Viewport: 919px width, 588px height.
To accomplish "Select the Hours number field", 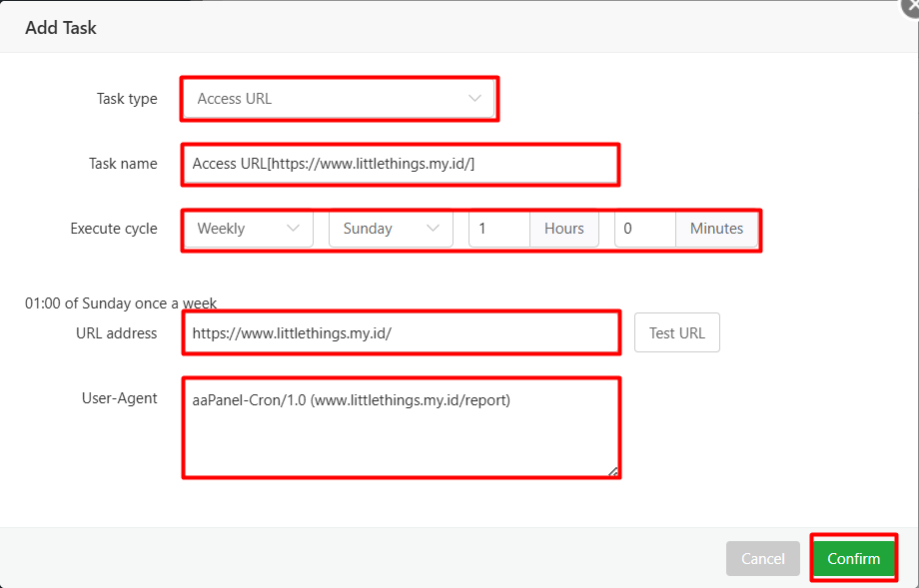I will (498, 229).
